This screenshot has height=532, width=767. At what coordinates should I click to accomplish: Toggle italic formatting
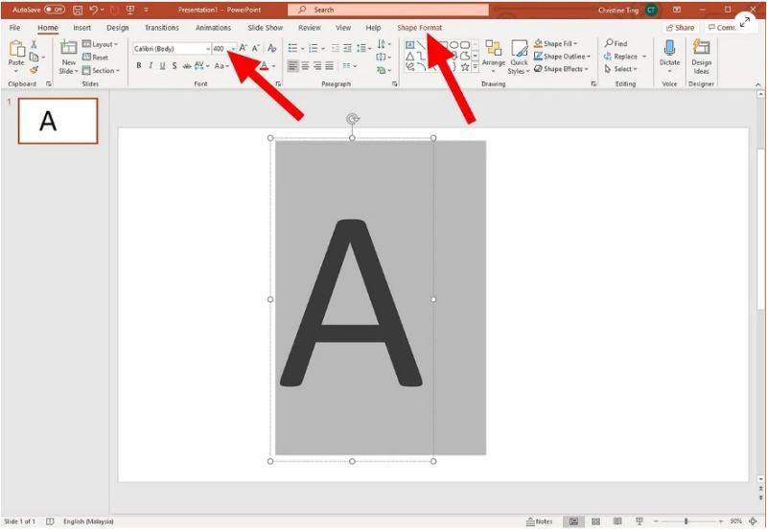tap(151, 65)
